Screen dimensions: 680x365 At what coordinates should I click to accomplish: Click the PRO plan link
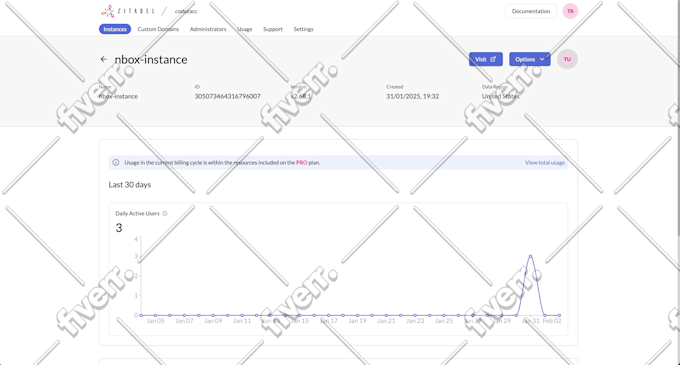coord(302,163)
